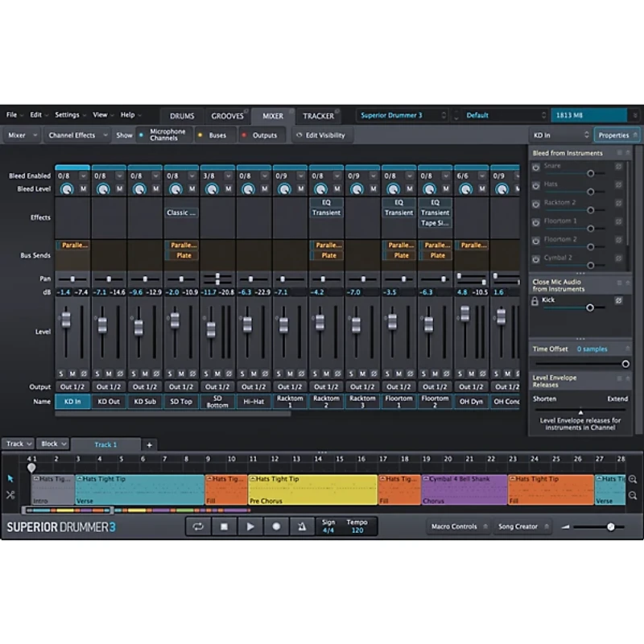Image resolution: width=644 pixels, height=644 pixels.
Task: Click the record icon in transport bar
Action: (x=274, y=526)
